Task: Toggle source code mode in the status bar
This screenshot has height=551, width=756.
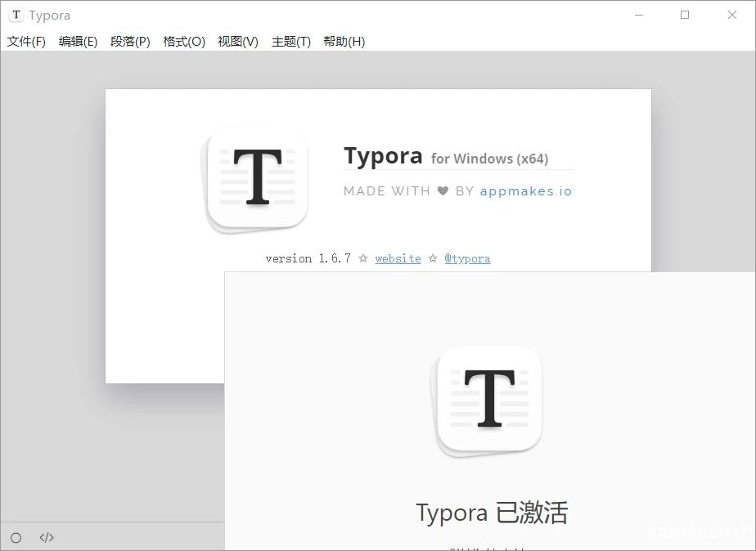Action: tap(46, 537)
